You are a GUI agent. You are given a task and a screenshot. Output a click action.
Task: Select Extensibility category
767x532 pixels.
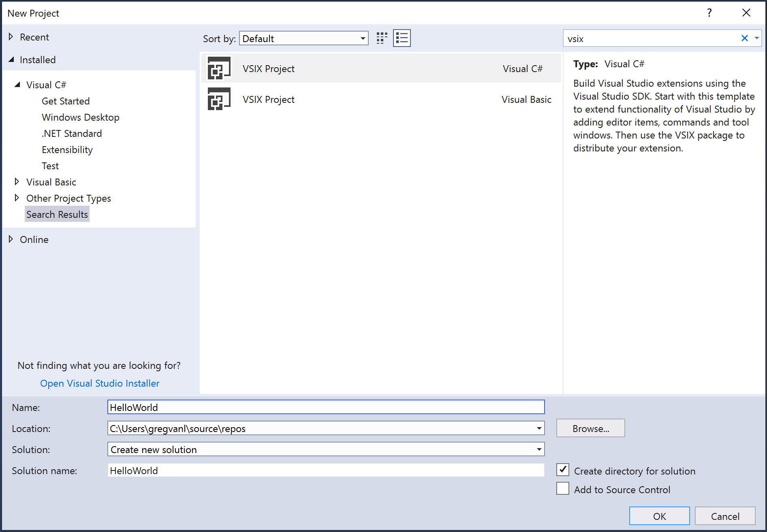pyautogui.click(x=67, y=149)
